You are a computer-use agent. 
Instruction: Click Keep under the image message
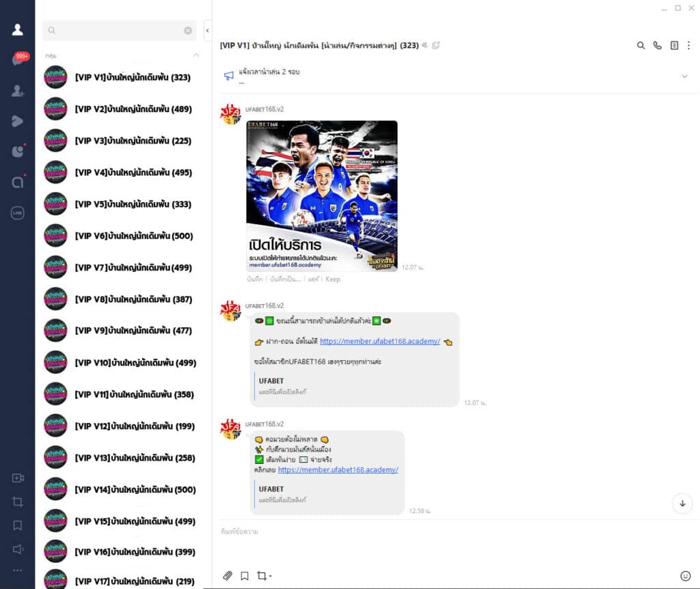pos(333,279)
